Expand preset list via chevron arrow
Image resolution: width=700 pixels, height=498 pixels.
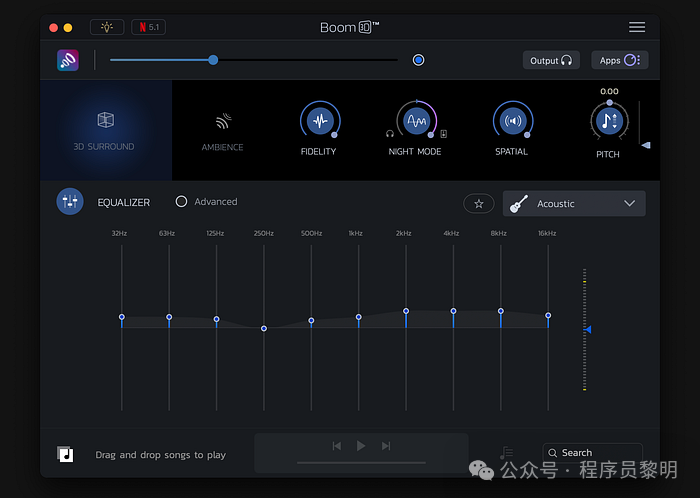[629, 203]
